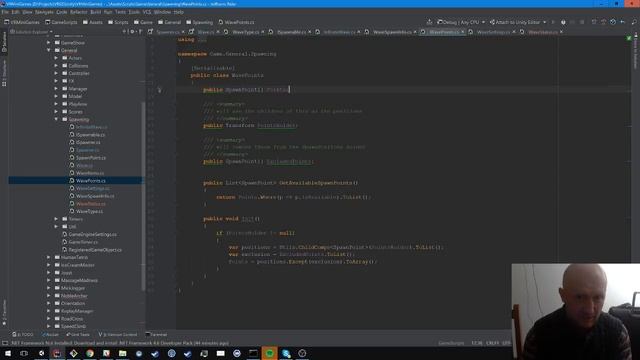Open the Debug | Any CPU configuration dropdown

tap(461, 22)
